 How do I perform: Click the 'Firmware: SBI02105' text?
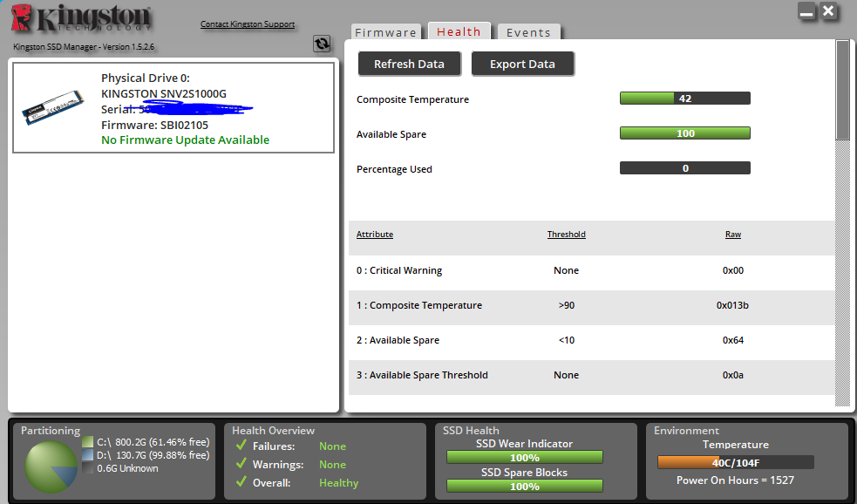154,125
